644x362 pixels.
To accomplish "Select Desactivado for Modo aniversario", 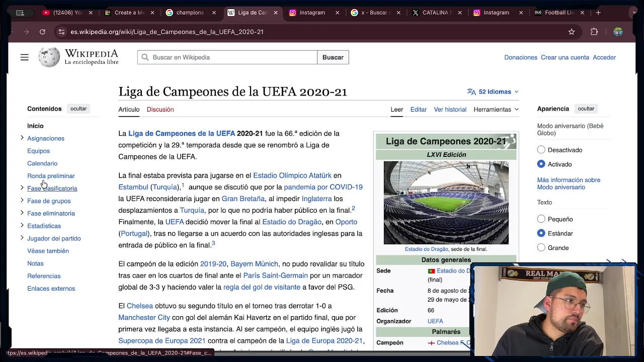I will click(x=541, y=150).
